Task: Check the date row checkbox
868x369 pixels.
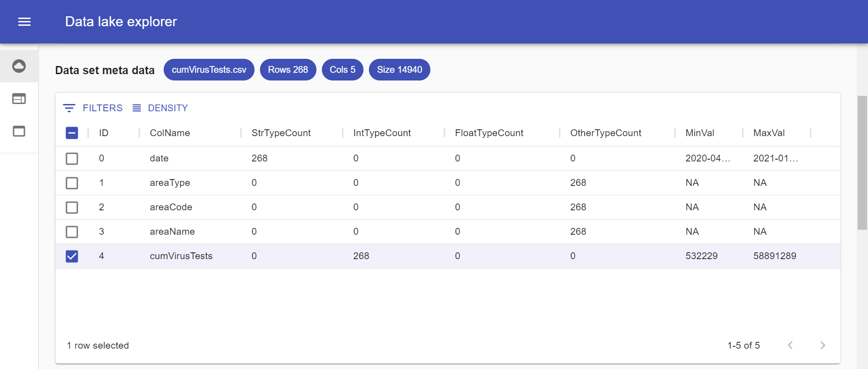Action: [x=72, y=159]
